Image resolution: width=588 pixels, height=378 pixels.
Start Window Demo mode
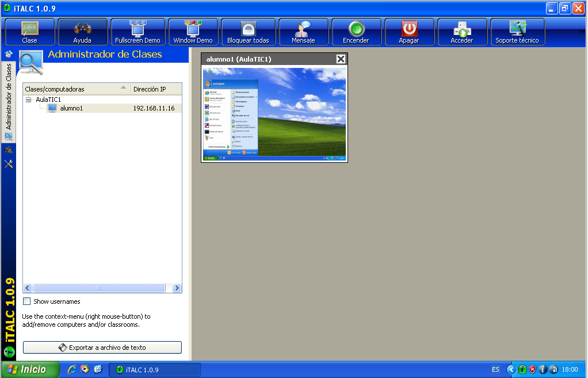point(193,32)
